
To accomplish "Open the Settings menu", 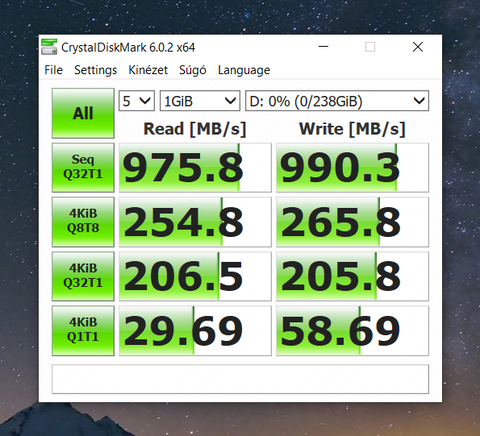I will click(96, 70).
